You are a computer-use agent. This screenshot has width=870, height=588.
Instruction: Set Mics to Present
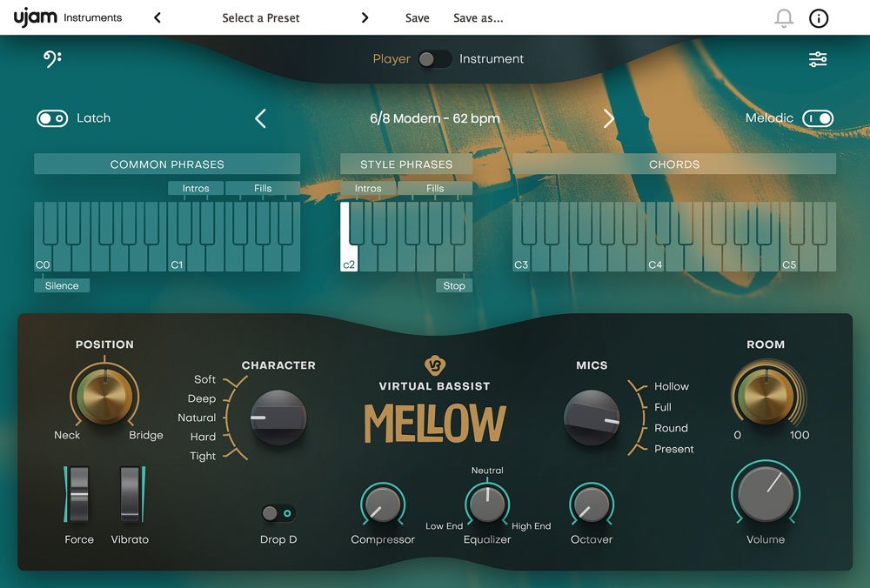(x=673, y=450)
